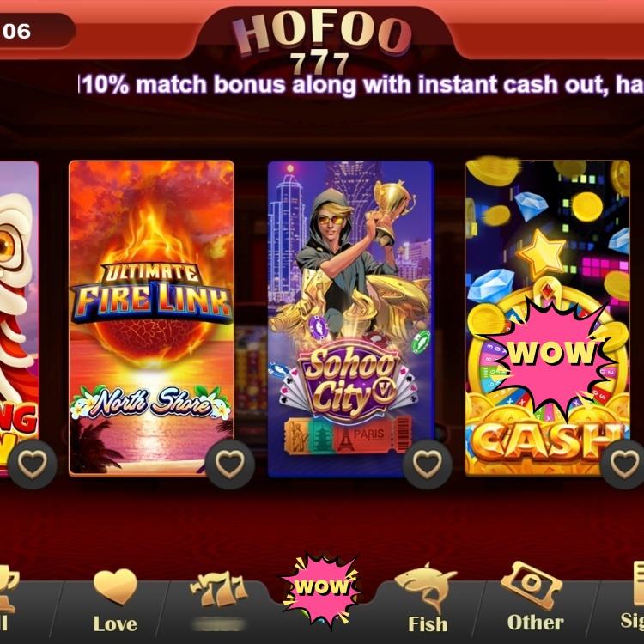The image size is (644, 644).
Task: Switch to the Love tab label
Action: tap(115, 623)
